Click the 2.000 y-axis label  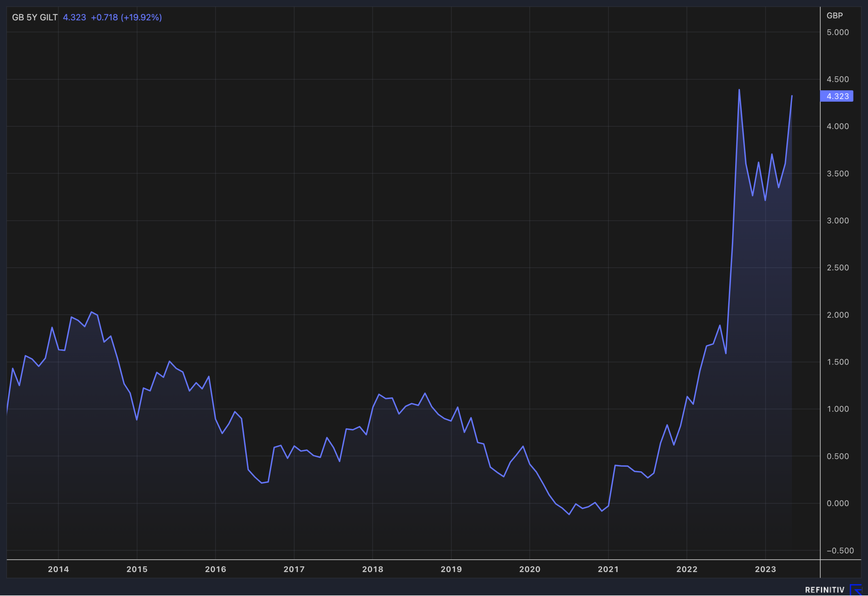[838, 315]
